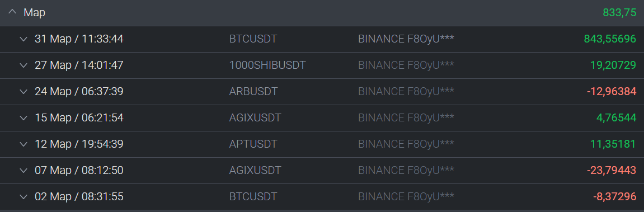Expand the 07 Мар 08:12:50 trade chevron

pos(24,171)
